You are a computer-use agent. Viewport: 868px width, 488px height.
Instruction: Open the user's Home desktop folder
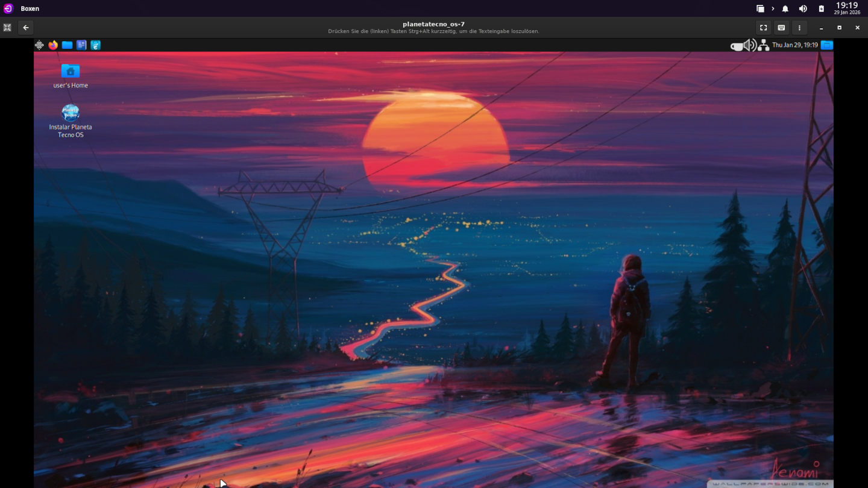(71, 72)
